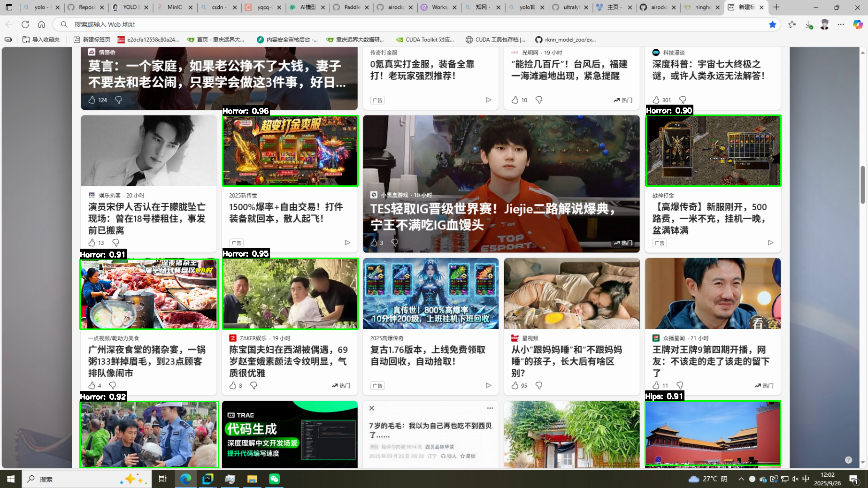868x488 pixels.
Task: Like the 莫言 article showing 124 likes
Action: [x=92, y=100]
